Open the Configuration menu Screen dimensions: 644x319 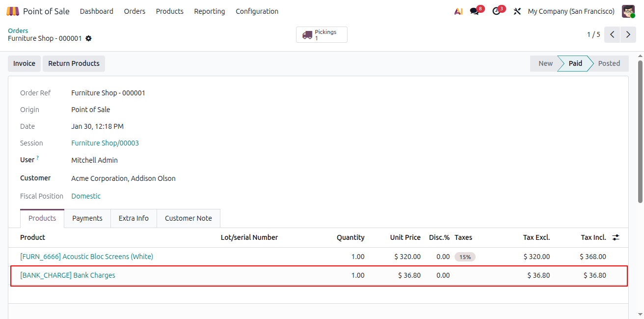pos(257,11)
